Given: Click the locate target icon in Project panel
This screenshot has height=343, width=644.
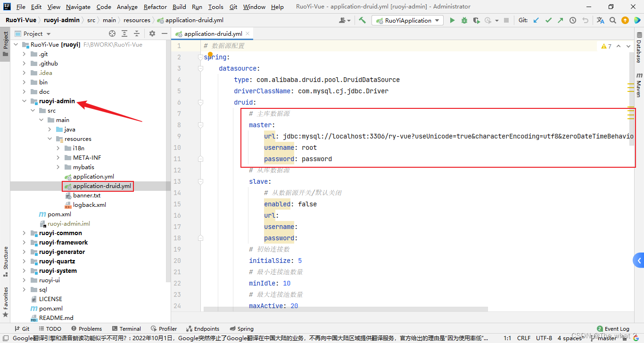Looking at the screenshot, I should (112, 33).
